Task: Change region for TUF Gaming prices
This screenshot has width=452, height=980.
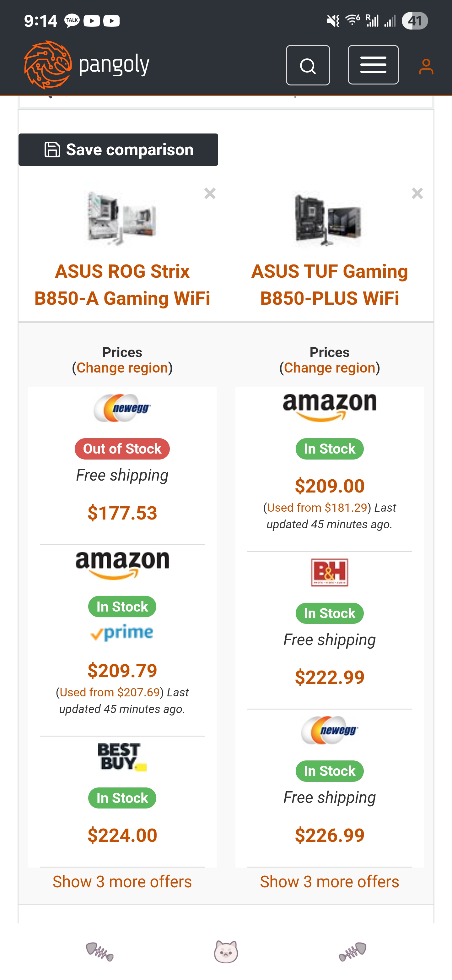Action: coord(330,368)
